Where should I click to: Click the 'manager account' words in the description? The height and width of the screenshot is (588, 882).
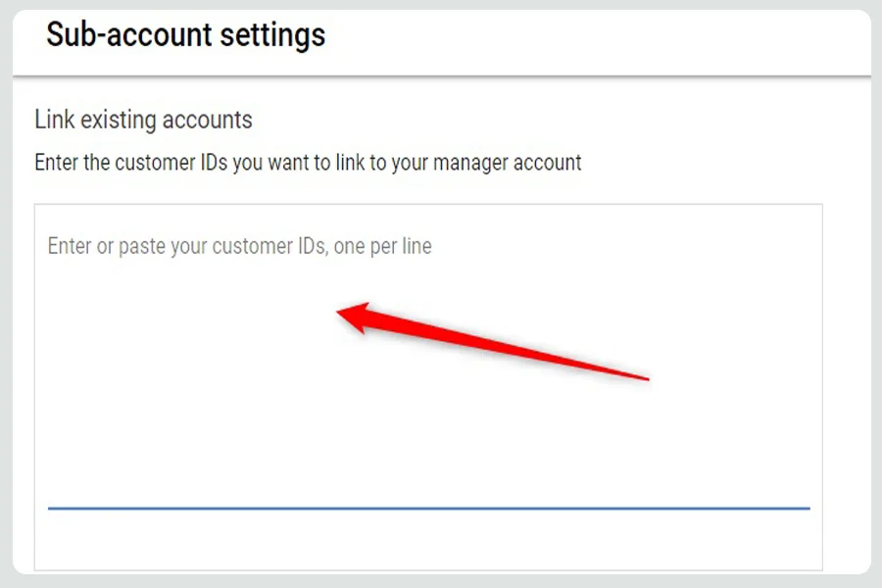tap(508, 163)
